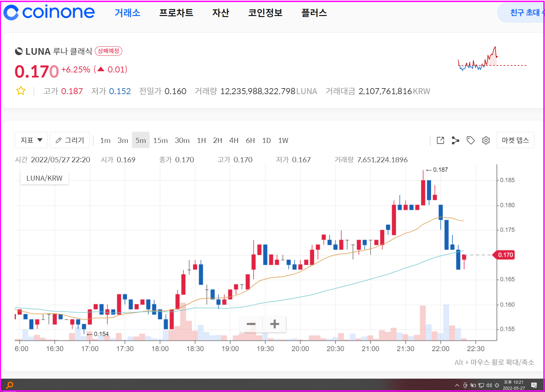Image resolution: width=545 pixels, height=392 pixels.
Task: Select the 5m chart interval
Action: [x=141, y=140]
